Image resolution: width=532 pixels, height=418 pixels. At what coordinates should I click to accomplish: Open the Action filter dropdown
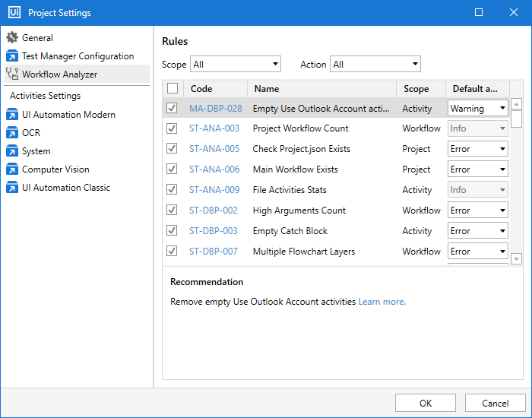click(375, 65)
